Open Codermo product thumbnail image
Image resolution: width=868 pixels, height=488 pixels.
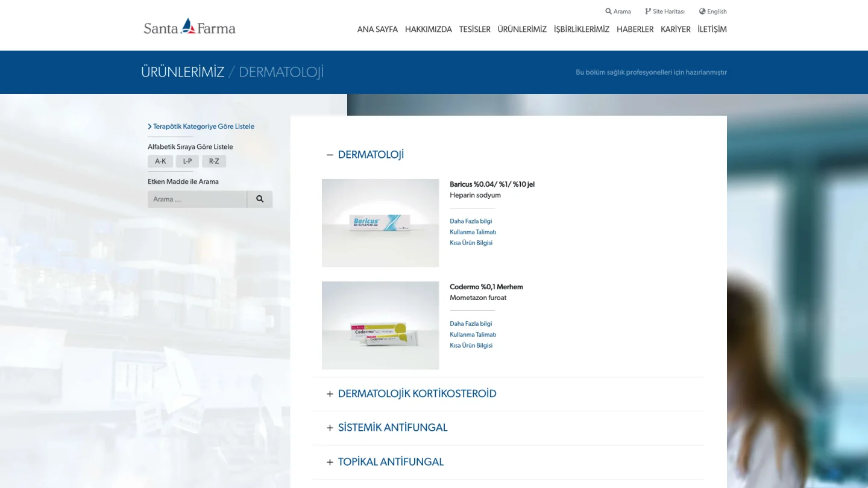click(x=380, y=325)
